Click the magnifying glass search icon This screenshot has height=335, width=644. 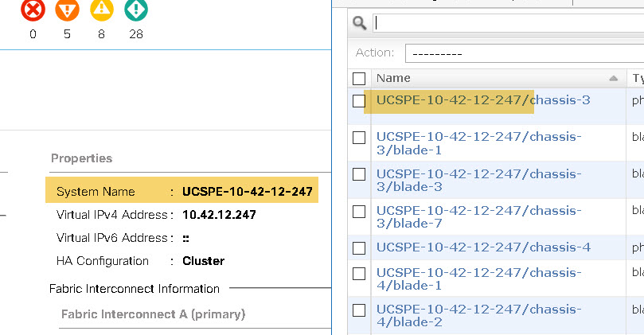[x=359, y=23]
